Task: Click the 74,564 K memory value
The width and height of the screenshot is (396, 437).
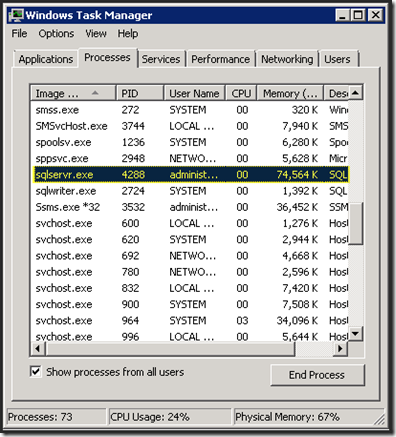Action: click(297, 175)
